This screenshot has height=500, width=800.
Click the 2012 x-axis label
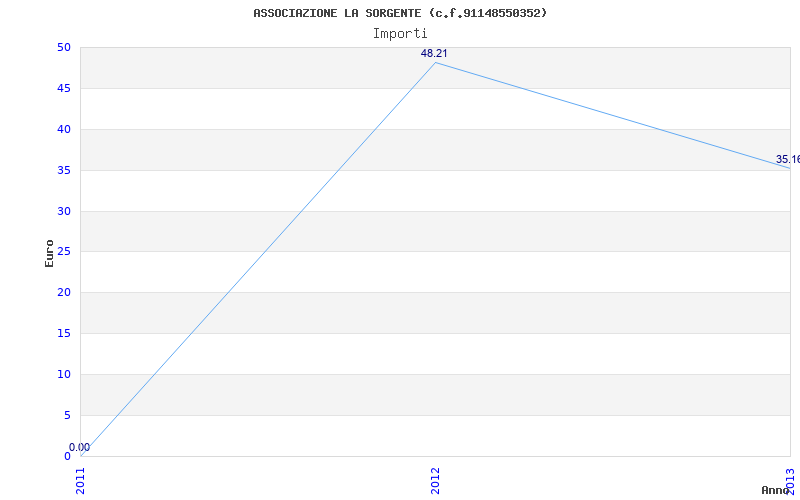pyautogui.click(x=435, y=481)
